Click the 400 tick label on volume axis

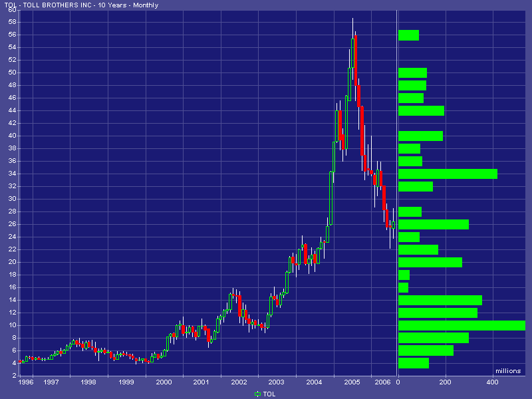click(492, 382)
